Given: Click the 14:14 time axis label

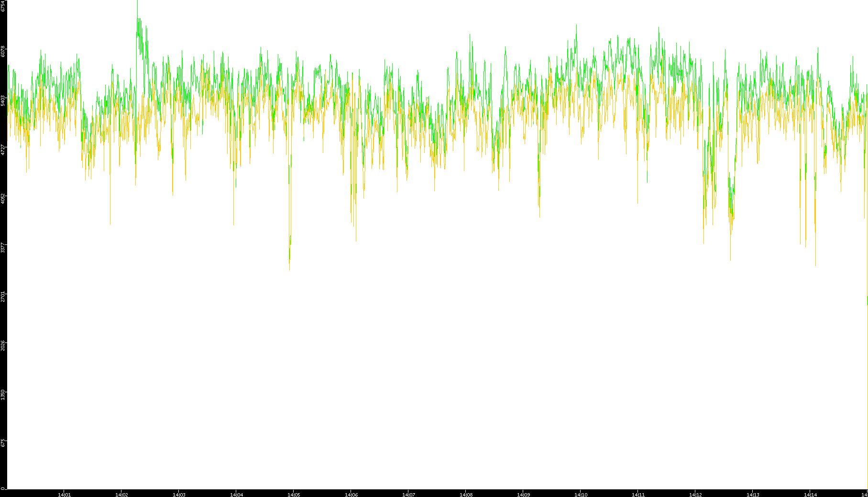Looking at the screenshot, I should (810, 494).
